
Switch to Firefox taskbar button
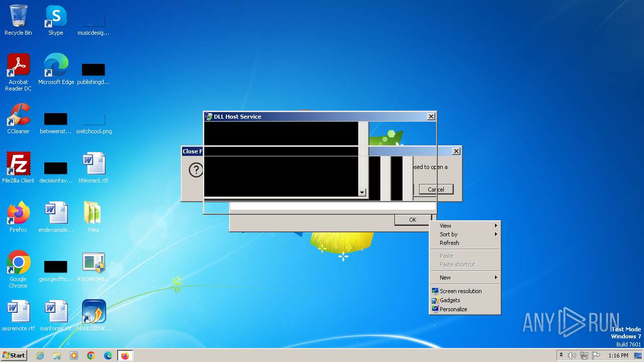(125, 355)
